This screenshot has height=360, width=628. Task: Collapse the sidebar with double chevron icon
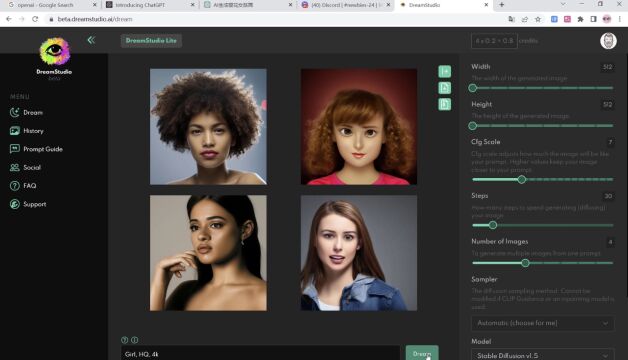pos(91,40)
